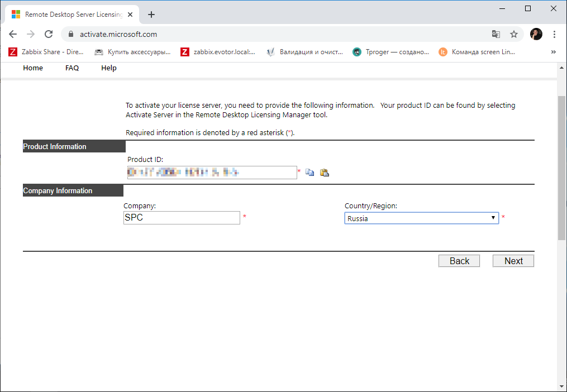Show more bookmarks chevron
Image resolution: width=567 pixels, height=392 pixels.
point(553,52)
